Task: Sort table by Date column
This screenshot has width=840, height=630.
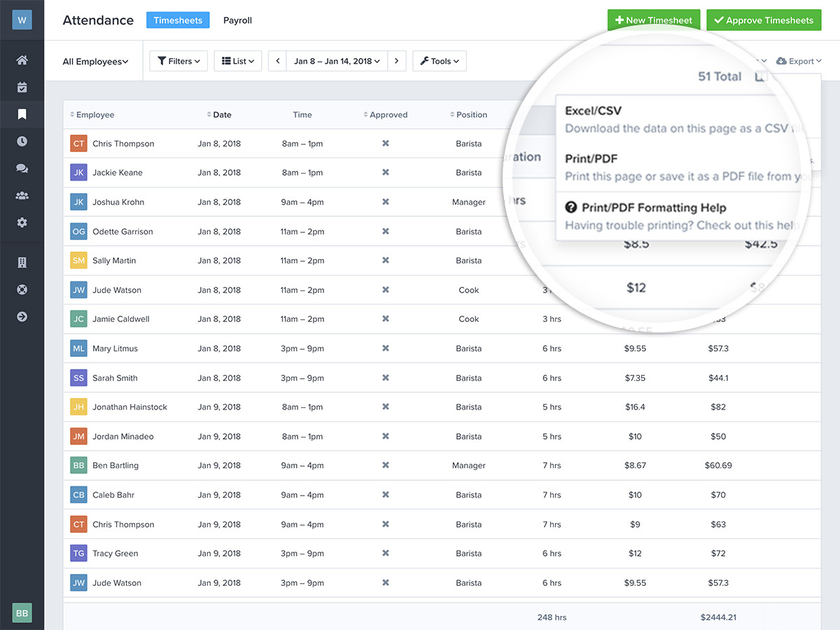Action: [219, 115]
